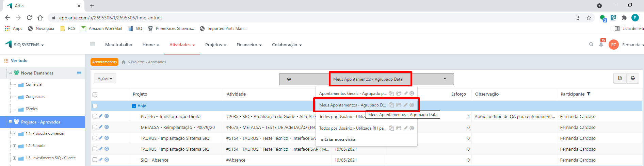This screenshot has height=166, width=644.
Task: Open the search magnifier in header
Action: [x=591, y=45]
